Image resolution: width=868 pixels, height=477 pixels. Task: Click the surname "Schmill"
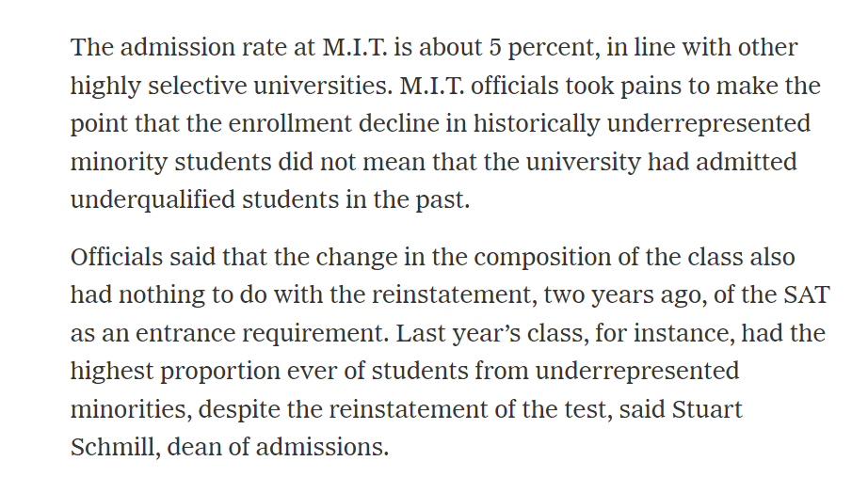coord(112,447)
